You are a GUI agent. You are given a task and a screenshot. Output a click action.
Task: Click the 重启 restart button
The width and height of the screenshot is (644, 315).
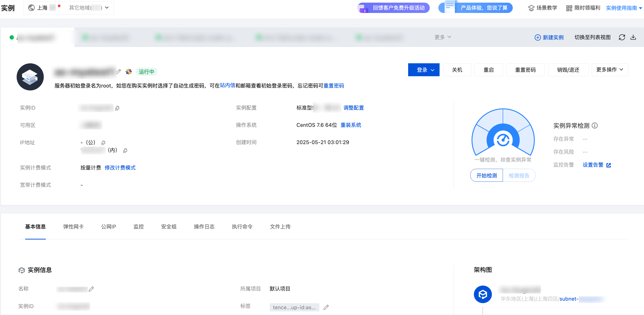489,70
